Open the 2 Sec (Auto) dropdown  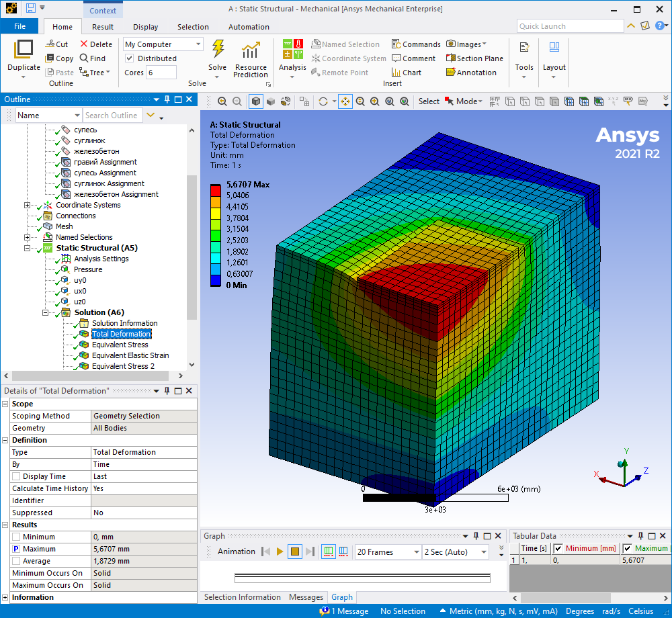click(x=455, y=552)
